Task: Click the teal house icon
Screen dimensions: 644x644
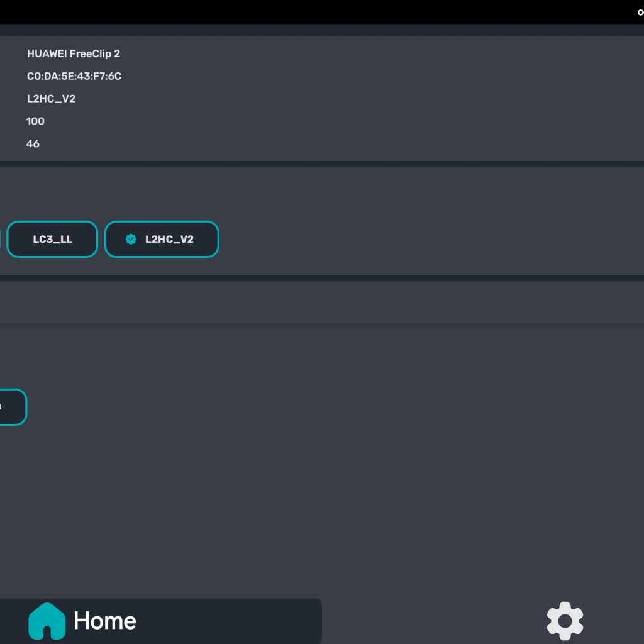Action: pos(47,621)
